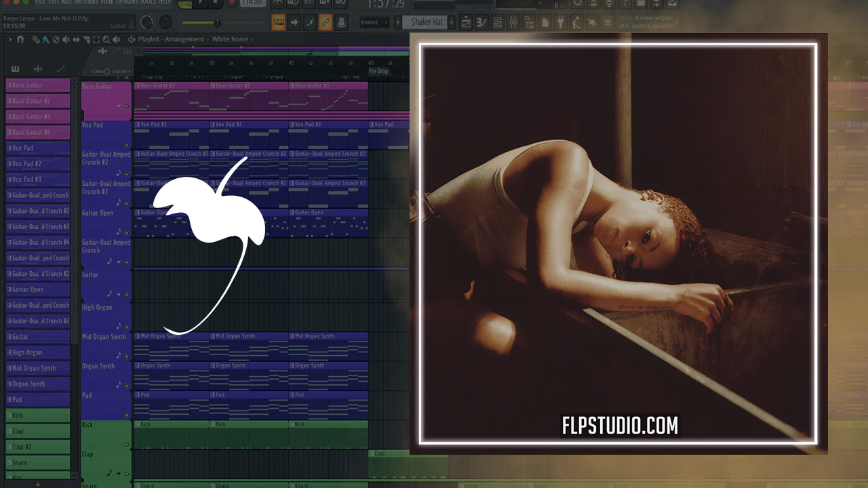
Task: Show pattern clips in the picker panel
Action: point(15,69)
